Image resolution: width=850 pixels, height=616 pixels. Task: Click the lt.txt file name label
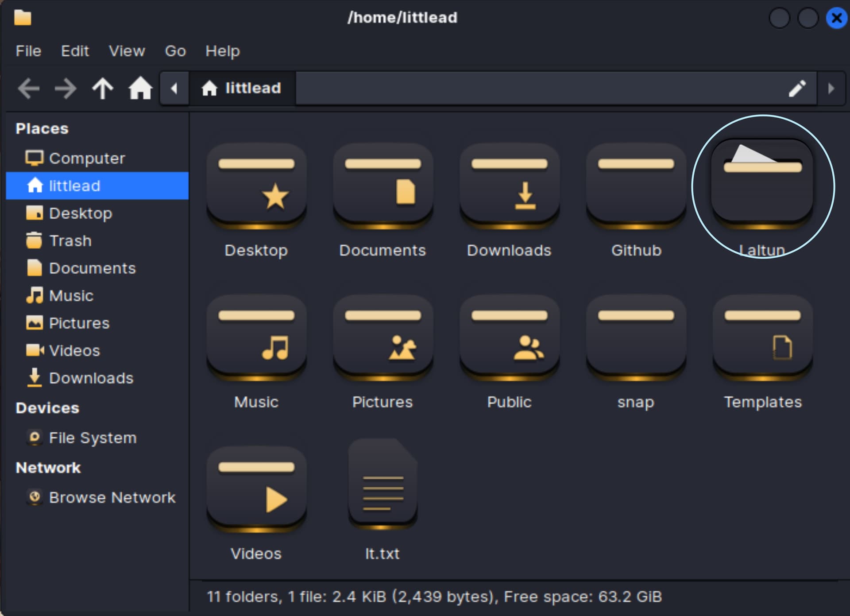click(382, 554)
